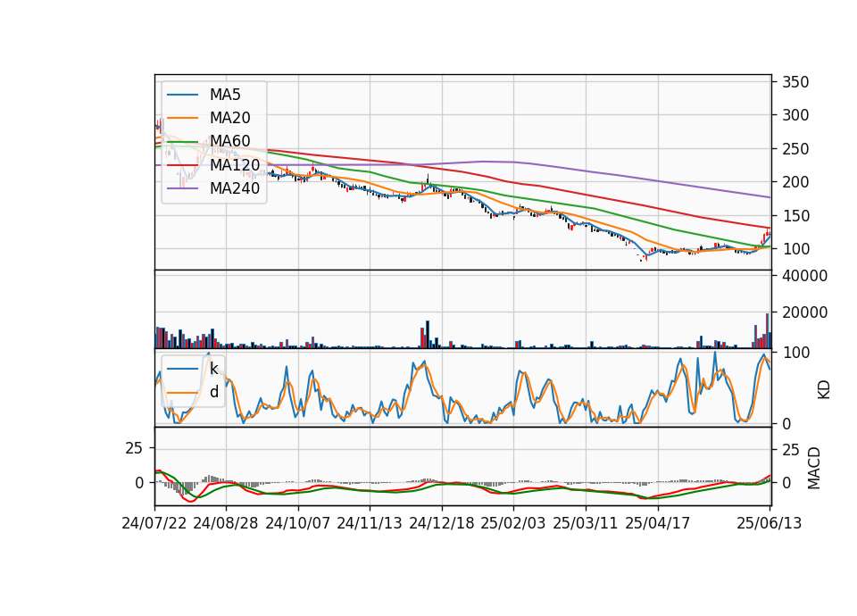Click the 24/12/18 date label

point(442,523)
